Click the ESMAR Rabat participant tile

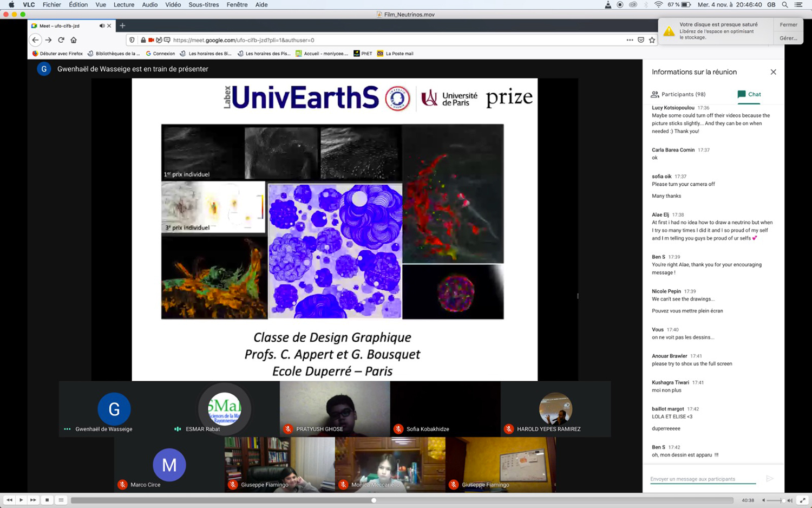(x=224, y=409)
